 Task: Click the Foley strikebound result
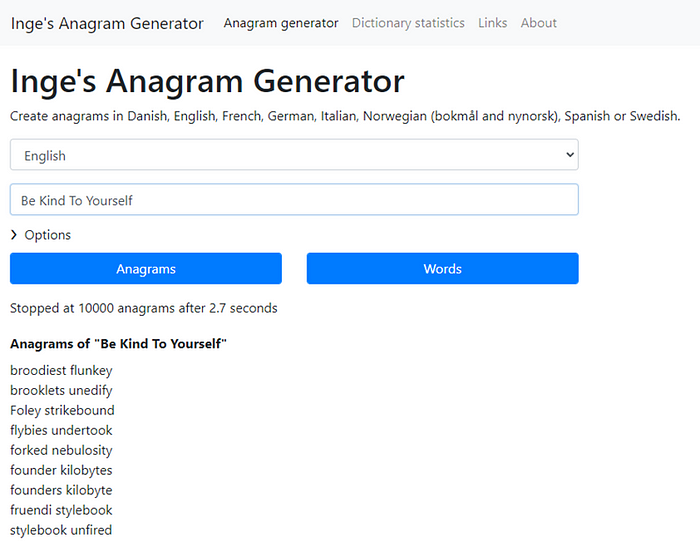tap(62, 411)
